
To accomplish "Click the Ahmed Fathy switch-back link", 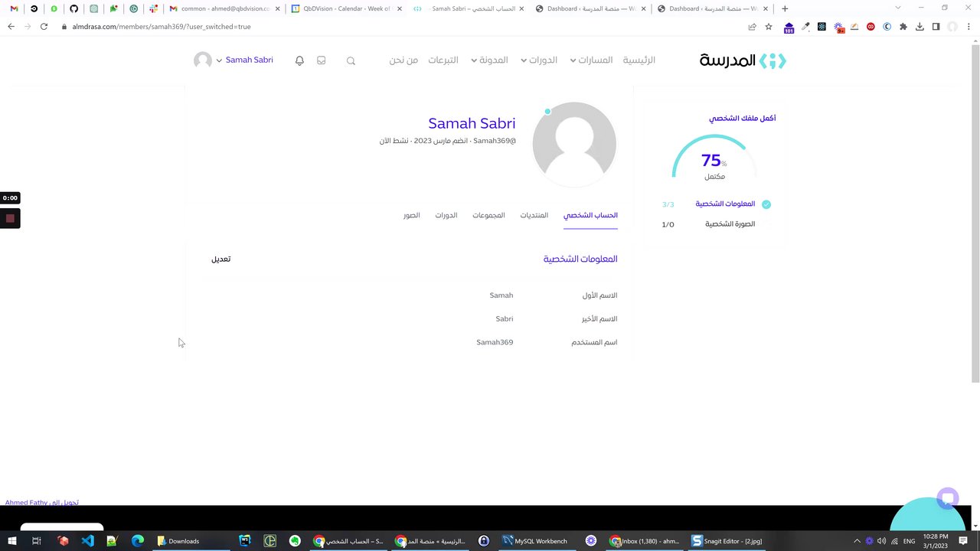I will [x=41, y=503].
